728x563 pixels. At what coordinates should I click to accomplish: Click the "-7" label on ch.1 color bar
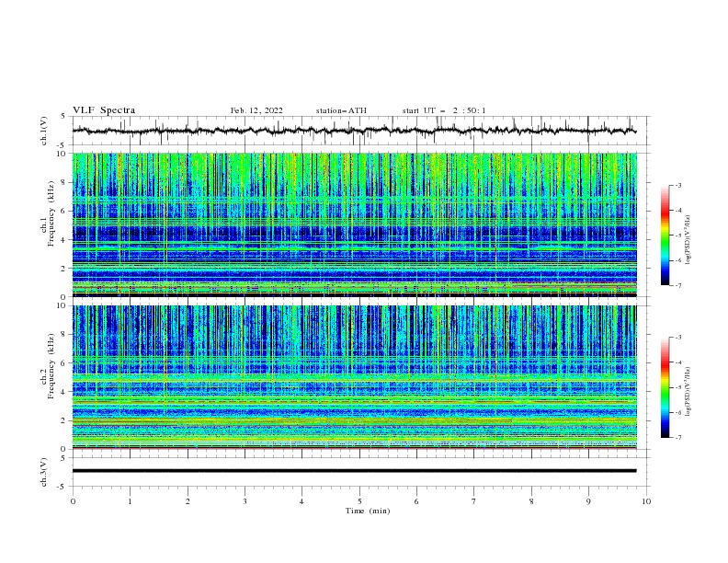point(678,285)
